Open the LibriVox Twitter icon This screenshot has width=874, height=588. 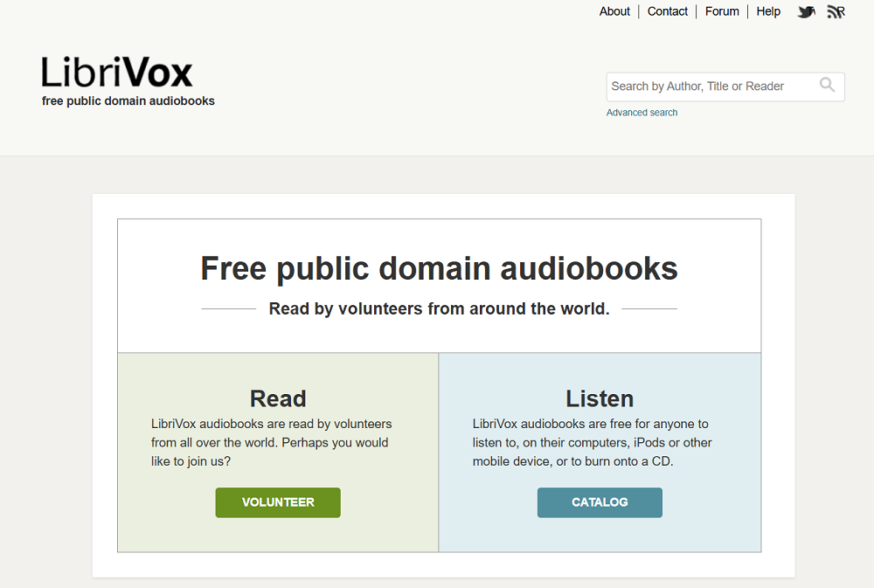tap(806, 11)
